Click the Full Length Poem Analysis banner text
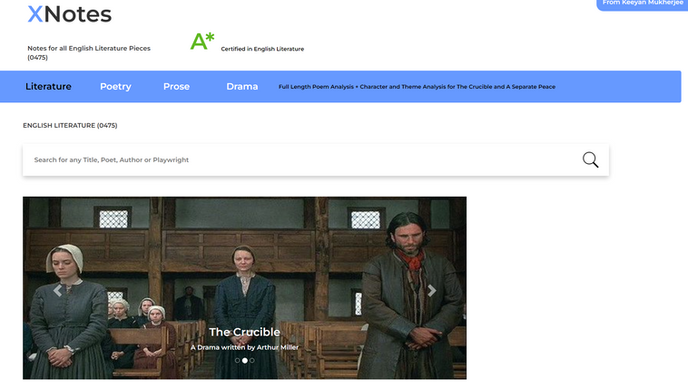This screenshot has width=688, height=387. (x=417, y=87)
